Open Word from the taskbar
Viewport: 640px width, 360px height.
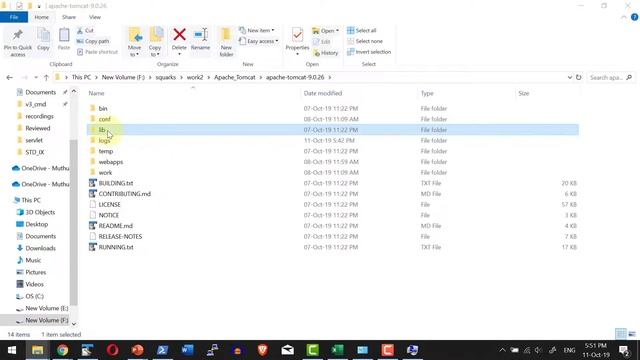pos(187,350)
